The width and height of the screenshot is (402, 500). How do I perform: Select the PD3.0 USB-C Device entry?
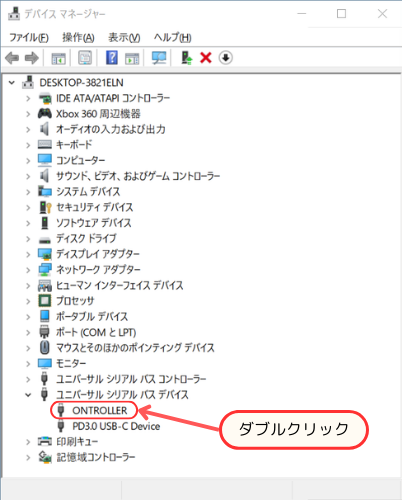116,426
